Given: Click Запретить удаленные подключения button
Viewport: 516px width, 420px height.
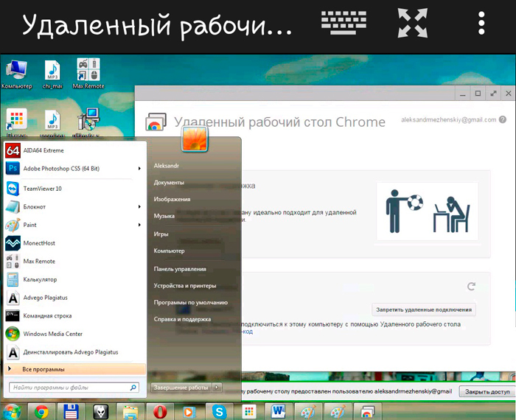Looking at the screenshot, I should [424, 309].
